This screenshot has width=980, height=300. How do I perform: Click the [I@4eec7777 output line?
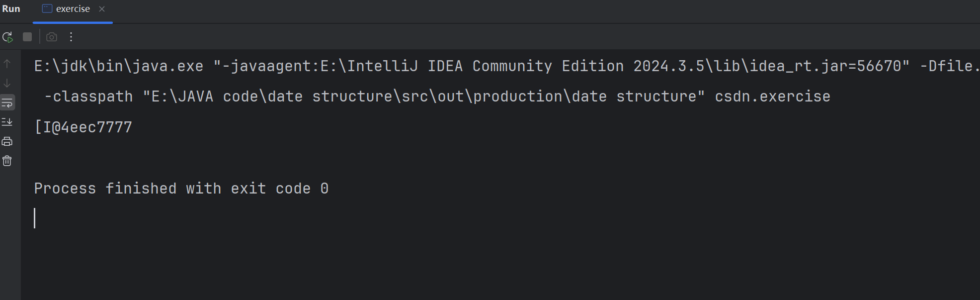click(83, 127)
